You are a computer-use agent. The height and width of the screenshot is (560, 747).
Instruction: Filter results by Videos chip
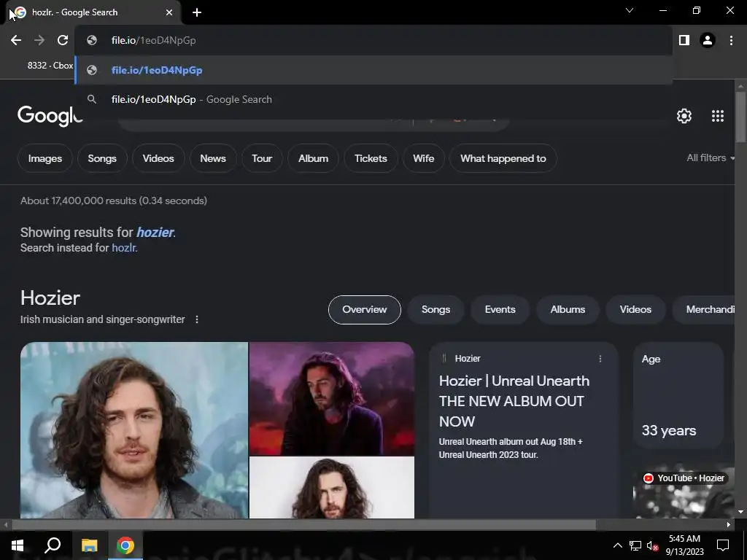[x=158, y=158]
